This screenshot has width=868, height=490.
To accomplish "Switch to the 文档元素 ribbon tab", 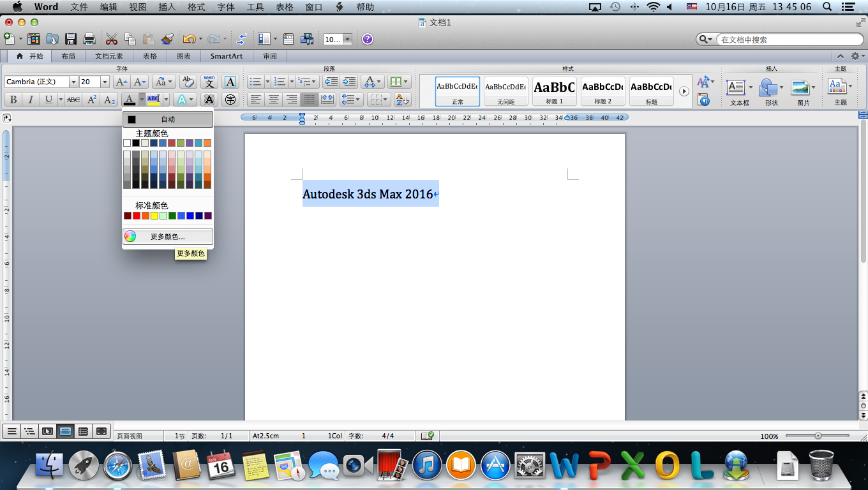I will pos(109,56).
